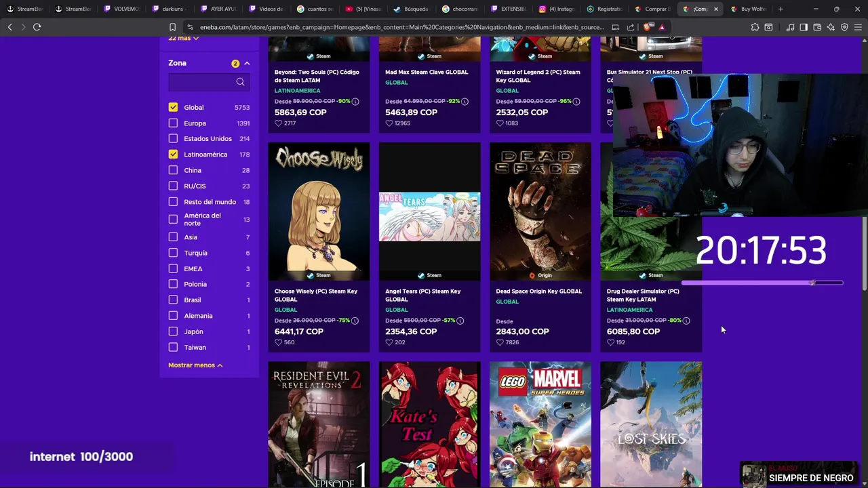Close the active Eneba tab
Image resolution: width=868 pixels, height=488 pixels.
[715, 9]
